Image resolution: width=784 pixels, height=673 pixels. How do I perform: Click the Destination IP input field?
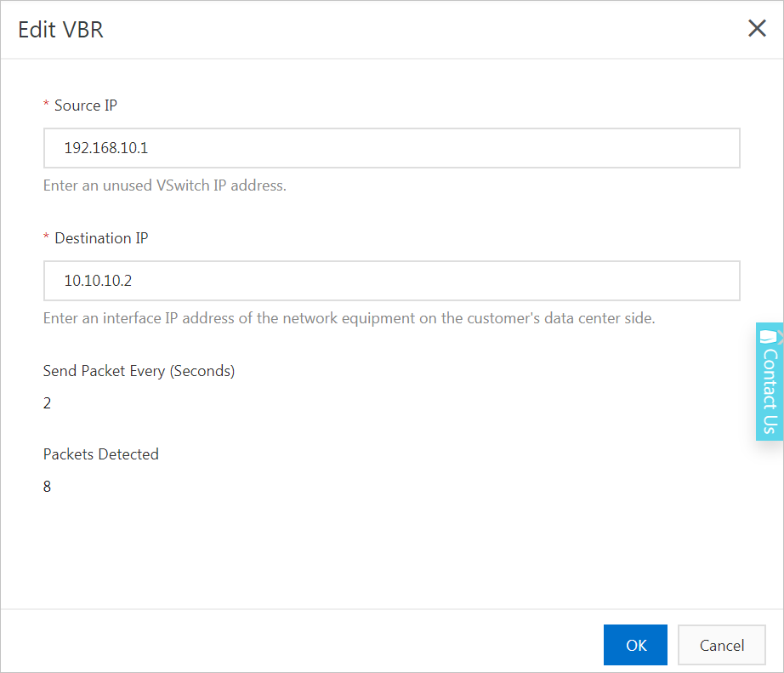391,281
